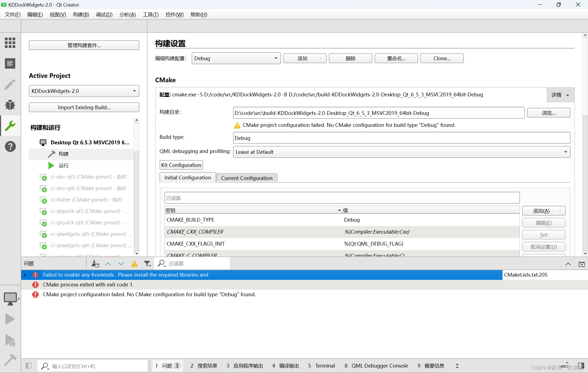Click the ci-qtquick-qt5 preset add icon

click(x=43, y=212)
